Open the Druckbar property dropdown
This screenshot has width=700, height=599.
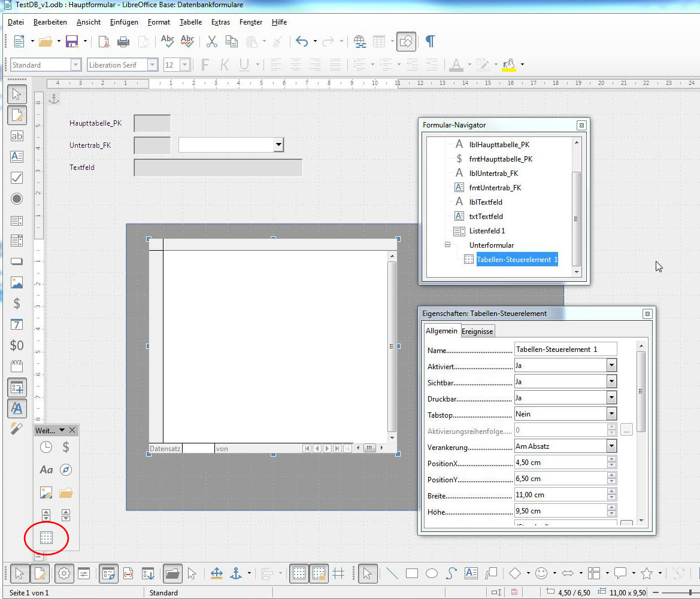pyautogui.click(x=611, y=398)
